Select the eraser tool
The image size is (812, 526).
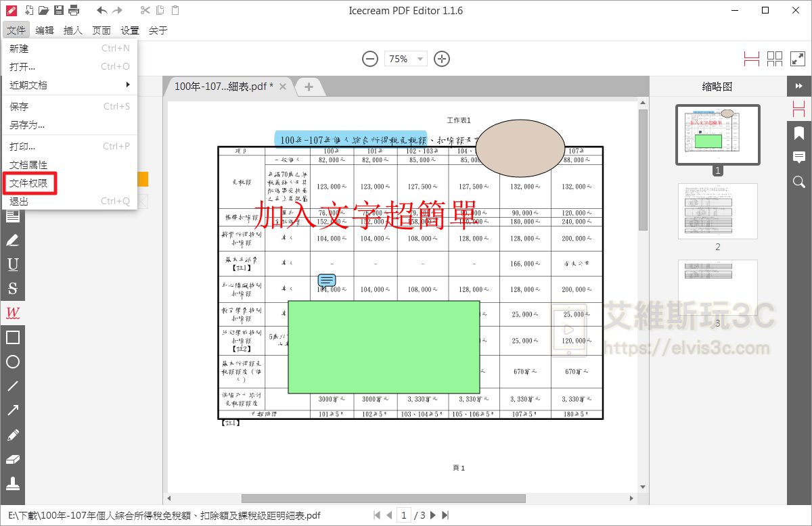coord(14,459)
